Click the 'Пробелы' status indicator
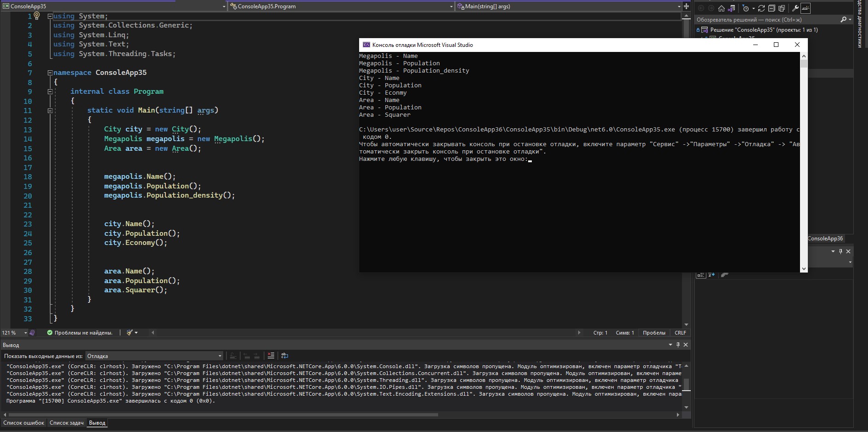868x432 pixels. pyautogui.click(x=654, y=333)
